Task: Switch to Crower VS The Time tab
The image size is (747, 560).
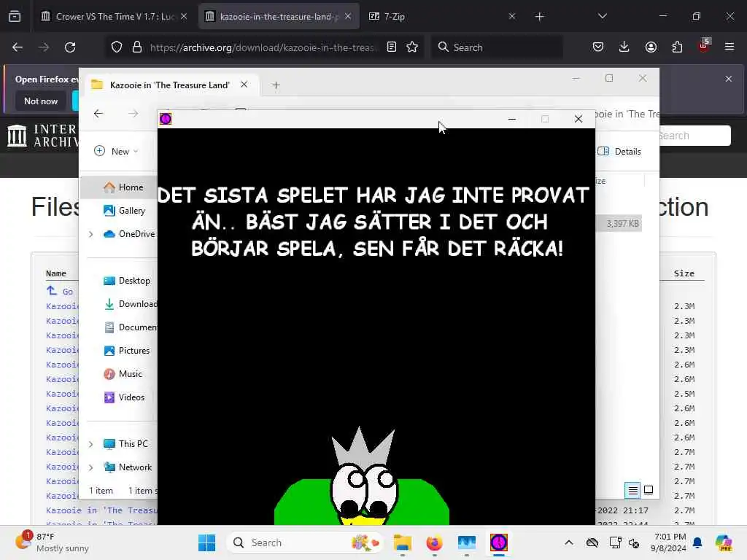Action: (114, 16)
